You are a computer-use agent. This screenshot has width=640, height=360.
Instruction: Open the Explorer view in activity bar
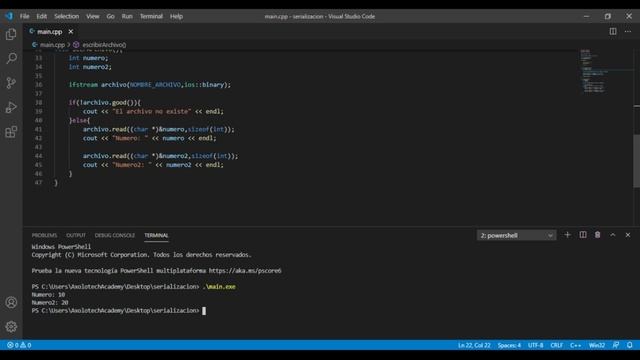(11, 34)
